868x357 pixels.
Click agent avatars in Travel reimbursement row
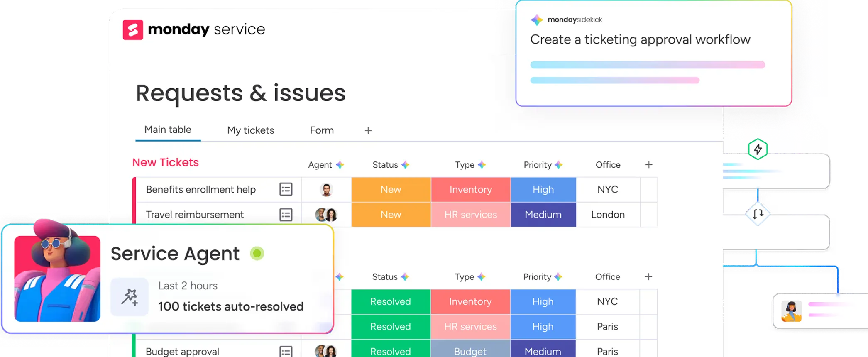326,215
